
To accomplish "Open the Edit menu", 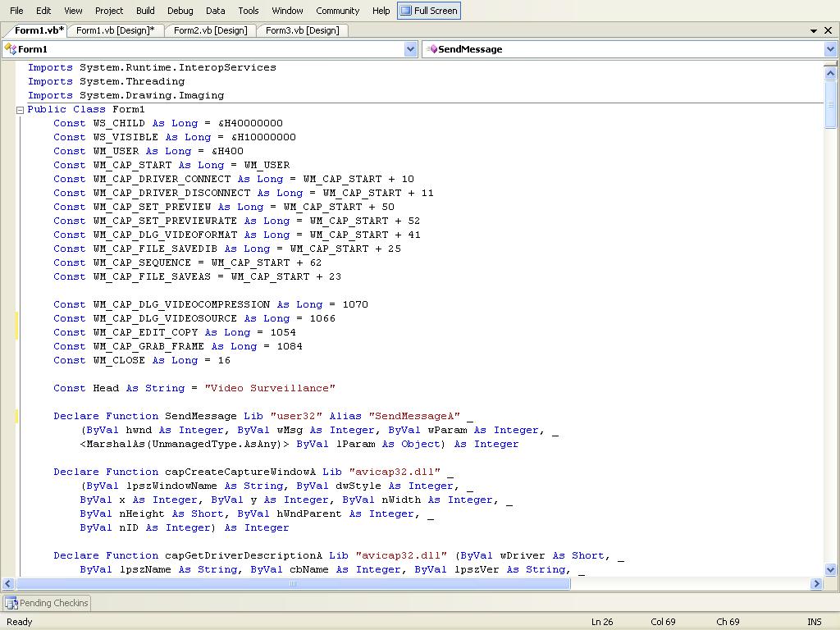I will click(43, 10).
